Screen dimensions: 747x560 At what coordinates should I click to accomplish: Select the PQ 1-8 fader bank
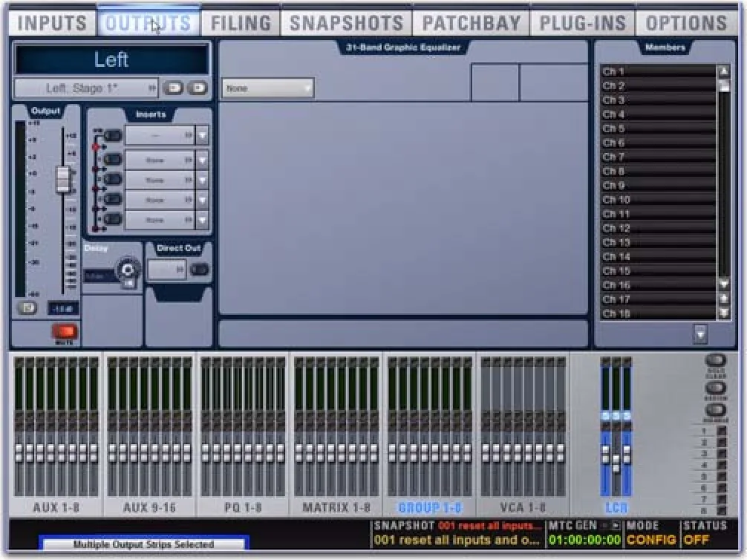pyautogui.click(x=243, y=507)
